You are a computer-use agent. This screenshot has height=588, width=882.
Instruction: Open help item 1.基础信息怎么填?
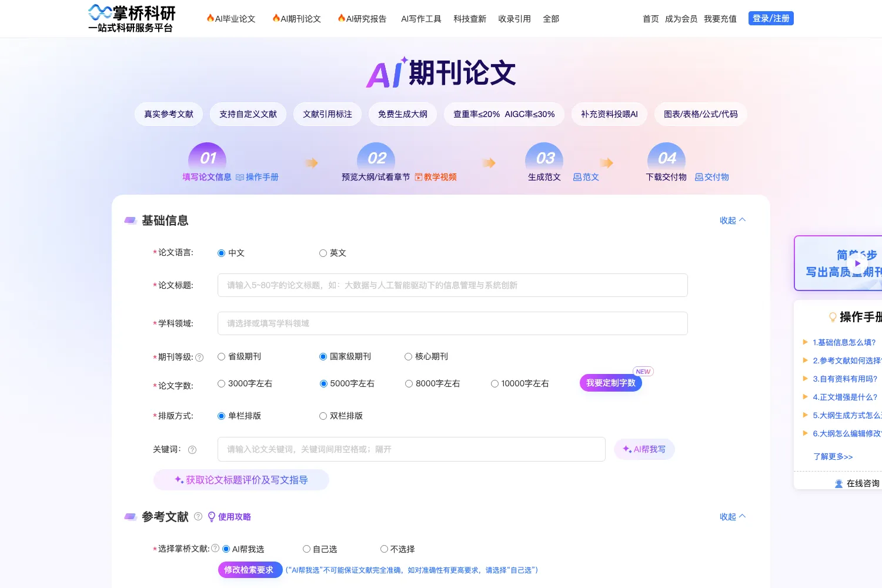tap(844, 342)
